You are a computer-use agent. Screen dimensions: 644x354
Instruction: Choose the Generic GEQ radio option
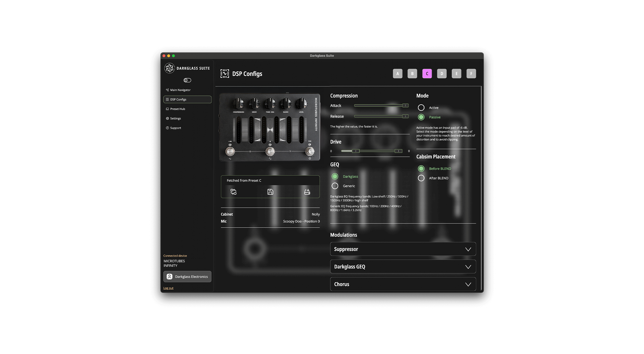click(335, 186)
